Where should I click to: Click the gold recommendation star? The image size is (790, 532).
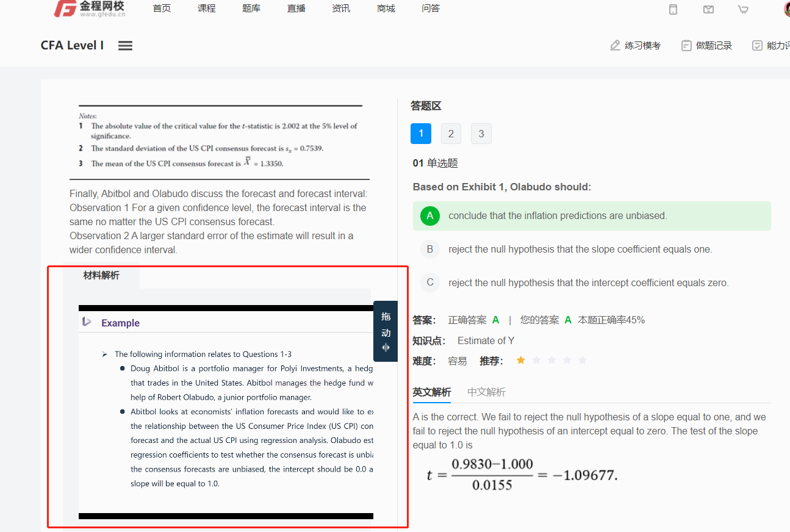point(520,361)
